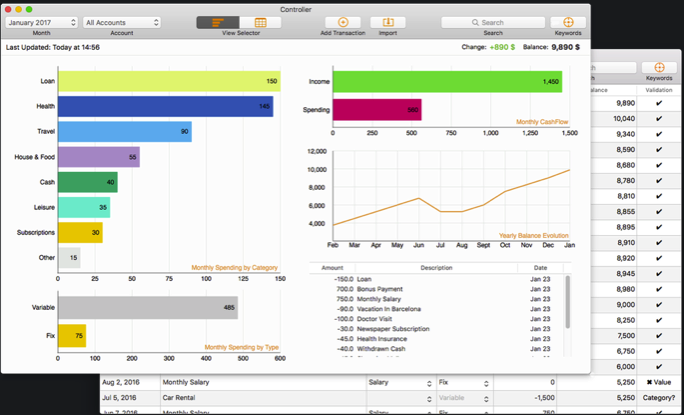Click the Add Transaction plus icon

tap(343, 22)
